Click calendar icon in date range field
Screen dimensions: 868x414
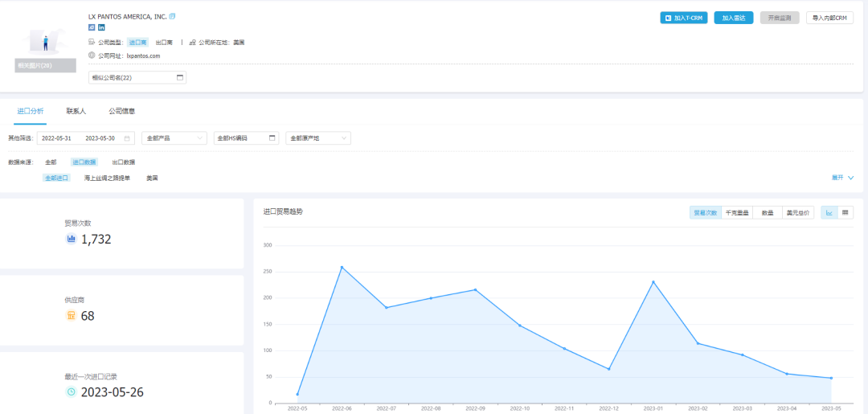(126, 138)
